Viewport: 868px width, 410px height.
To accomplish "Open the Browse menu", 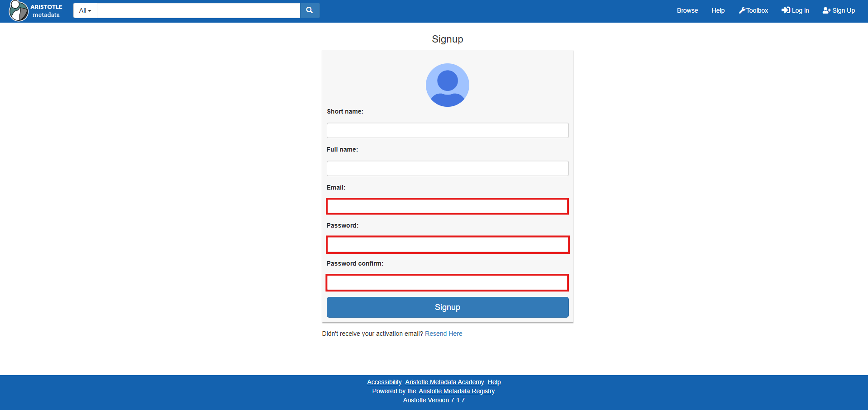I will (687, 10).
